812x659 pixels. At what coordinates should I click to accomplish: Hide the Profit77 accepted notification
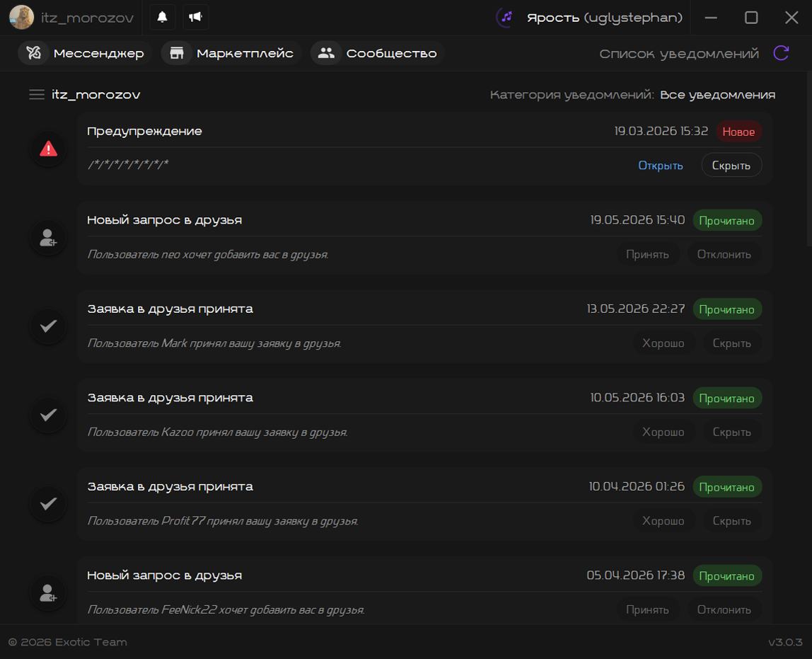pyautogui.click(x=732, y=521)
